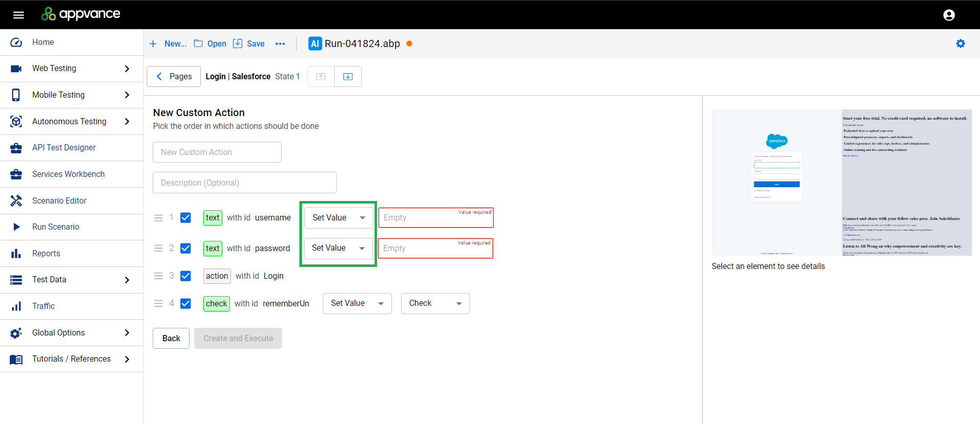Click the New... button

(x=168, y=44)
